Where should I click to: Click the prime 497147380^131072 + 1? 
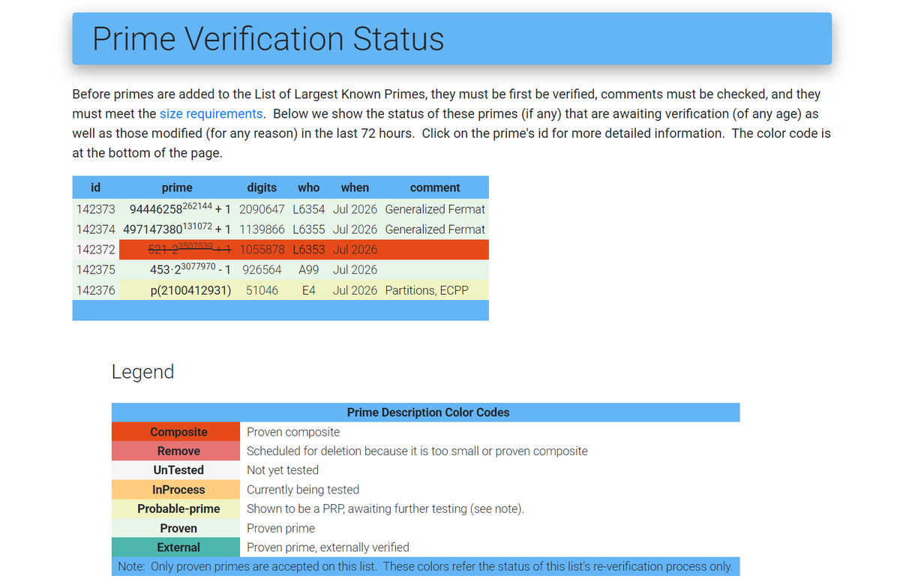(x=177, y=229)
